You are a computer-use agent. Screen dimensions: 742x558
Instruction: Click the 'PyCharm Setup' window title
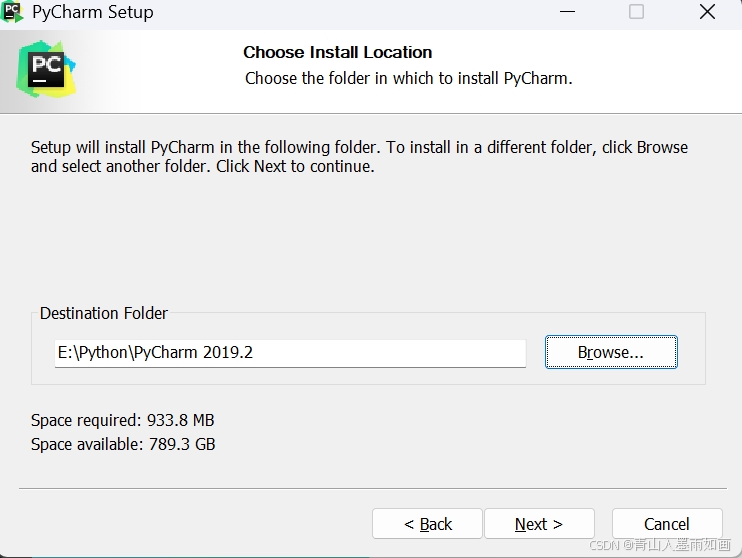point(93,12)
